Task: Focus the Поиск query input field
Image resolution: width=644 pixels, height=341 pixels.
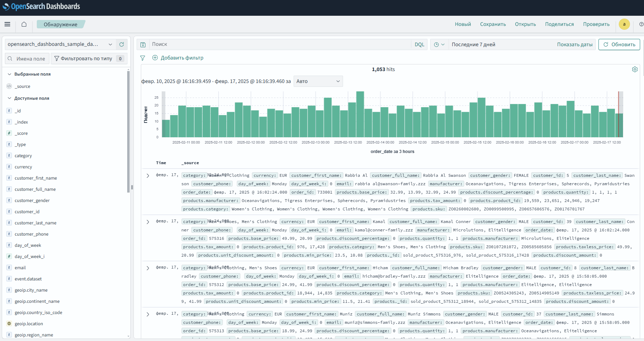Action: tap(280, 44)
